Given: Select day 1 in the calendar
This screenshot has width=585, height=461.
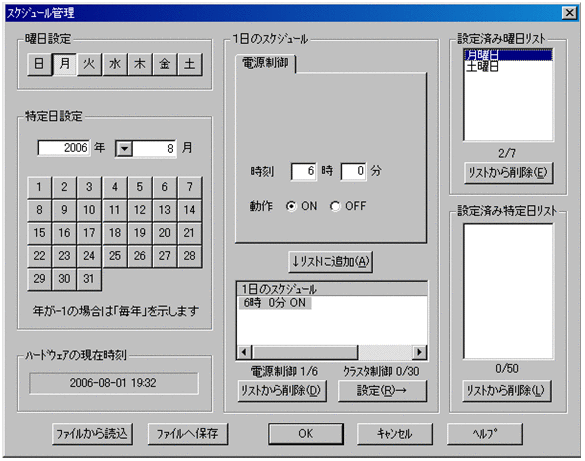Looking at the screenshot, I should 39,187.
